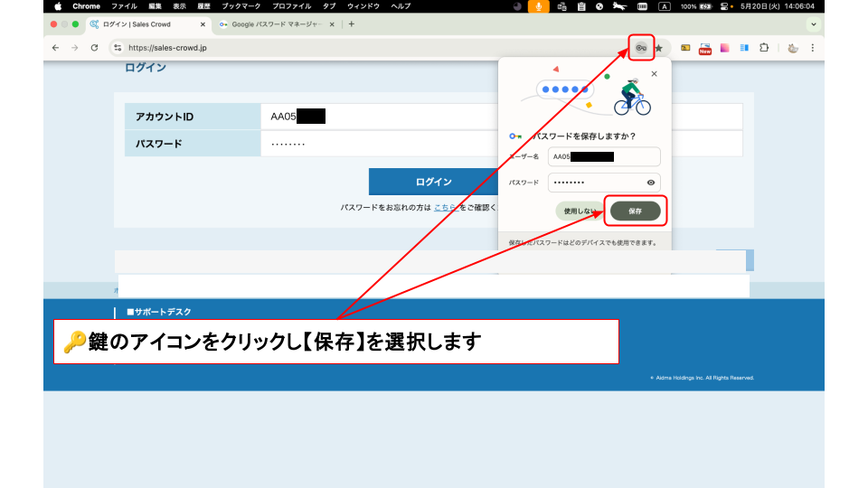Open the 履歴 menu in menu bar
The width and height of the screenshot is (868, 488).
[x=204, y=6]
